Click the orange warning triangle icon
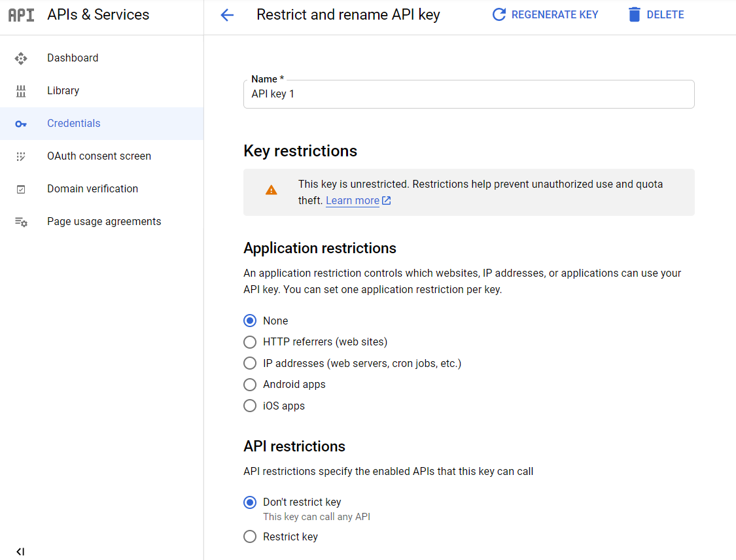Screen dimensions: 736x560 [272, 190]
